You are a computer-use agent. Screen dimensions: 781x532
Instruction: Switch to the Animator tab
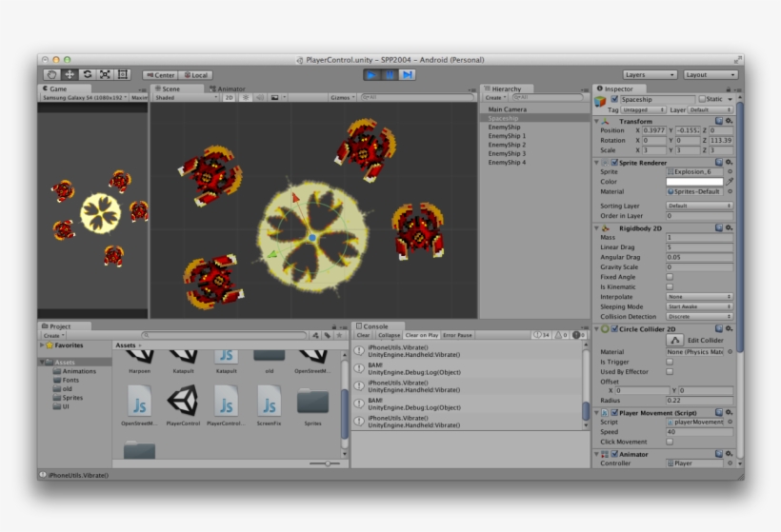tap(229, 89)
